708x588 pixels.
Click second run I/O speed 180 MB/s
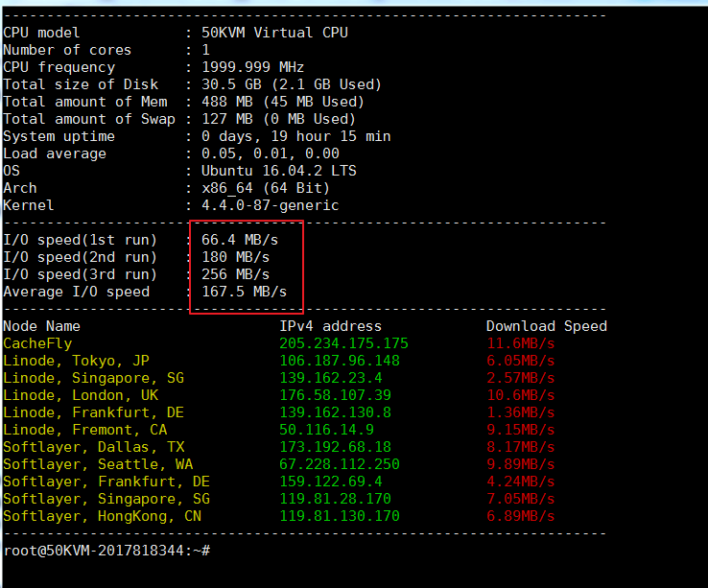(235, 257)
